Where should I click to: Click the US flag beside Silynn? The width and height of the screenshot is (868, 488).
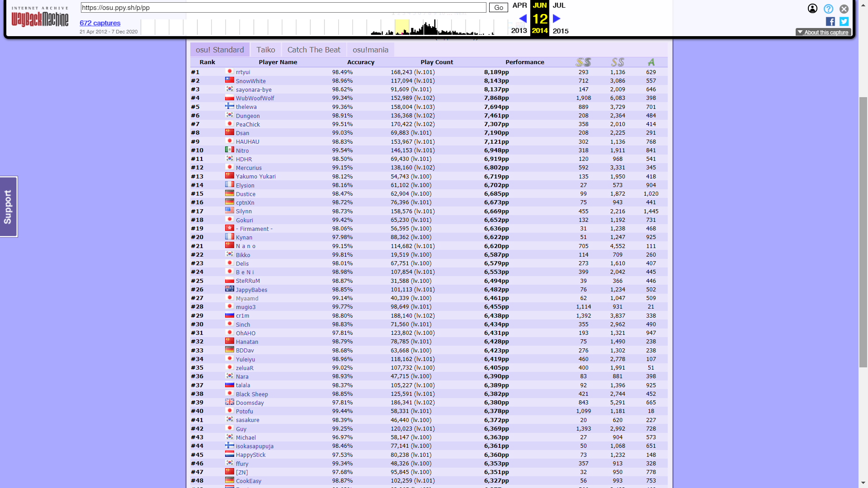(x=230, y=211)
